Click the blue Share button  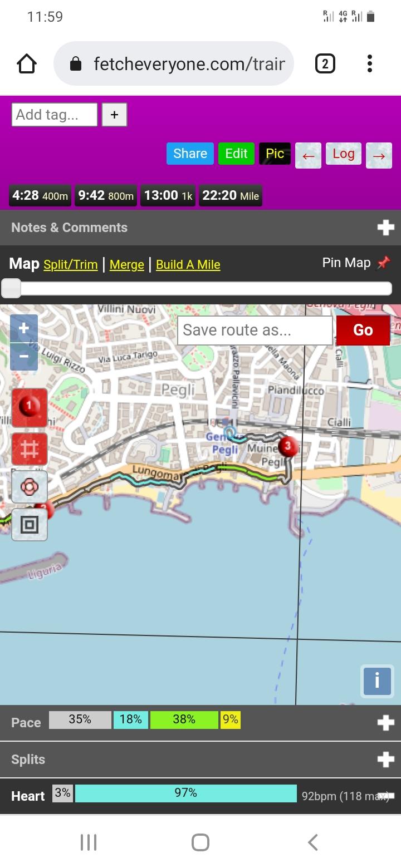point(190,154)
